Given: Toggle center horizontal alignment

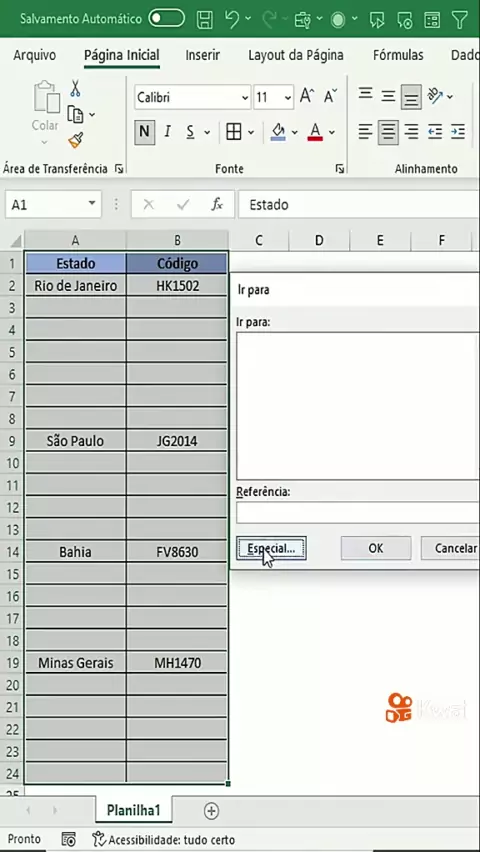Looking at the screenshot, I should pos(388,131).
